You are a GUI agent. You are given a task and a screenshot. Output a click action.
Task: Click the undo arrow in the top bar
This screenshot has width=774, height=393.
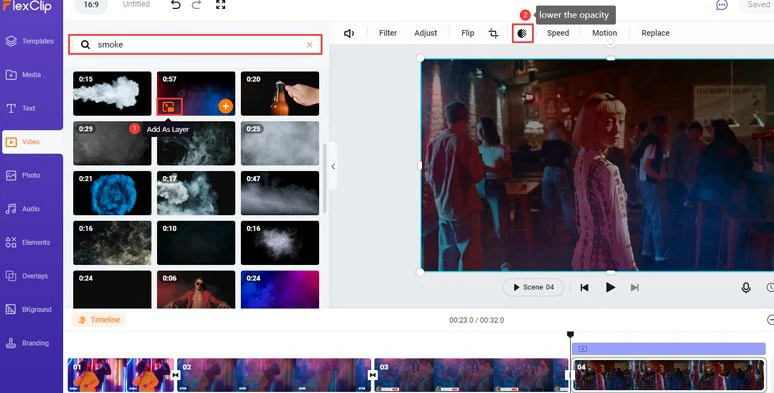pos(176,4)
